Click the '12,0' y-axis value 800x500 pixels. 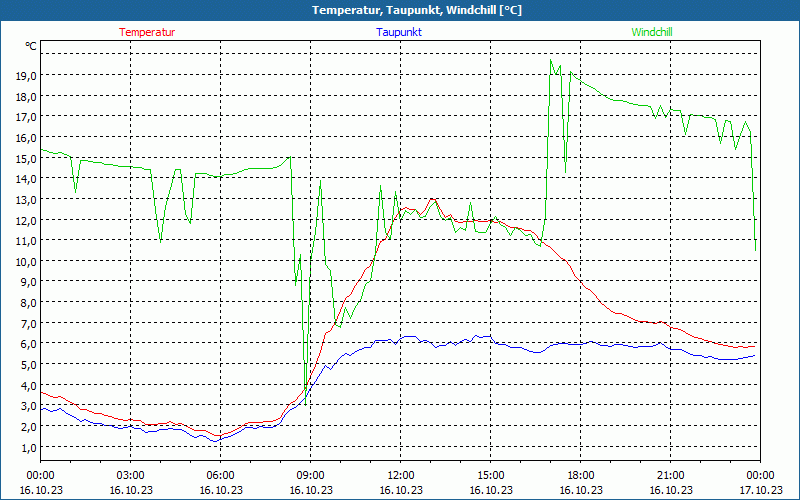tap(27, 220)
